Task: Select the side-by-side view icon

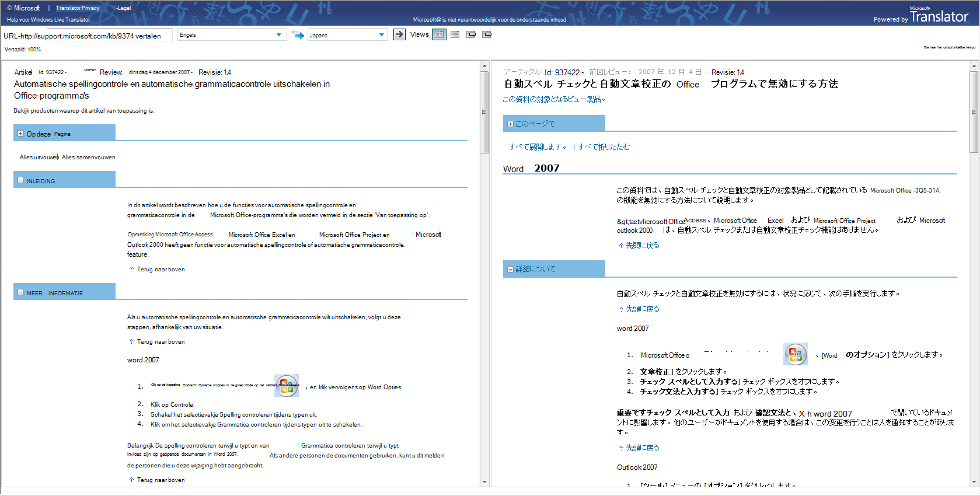Action: click(439, 34)
